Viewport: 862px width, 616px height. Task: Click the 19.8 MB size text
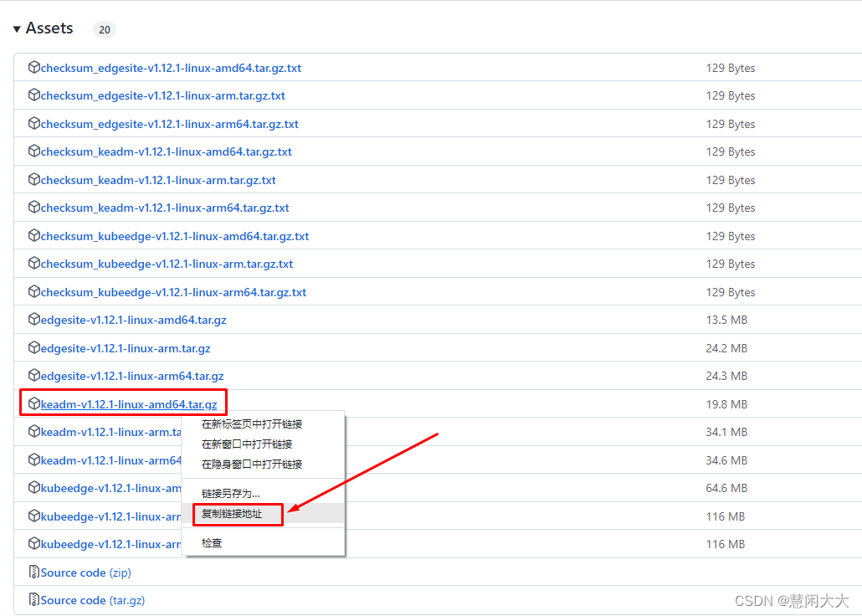coord(726,404)
